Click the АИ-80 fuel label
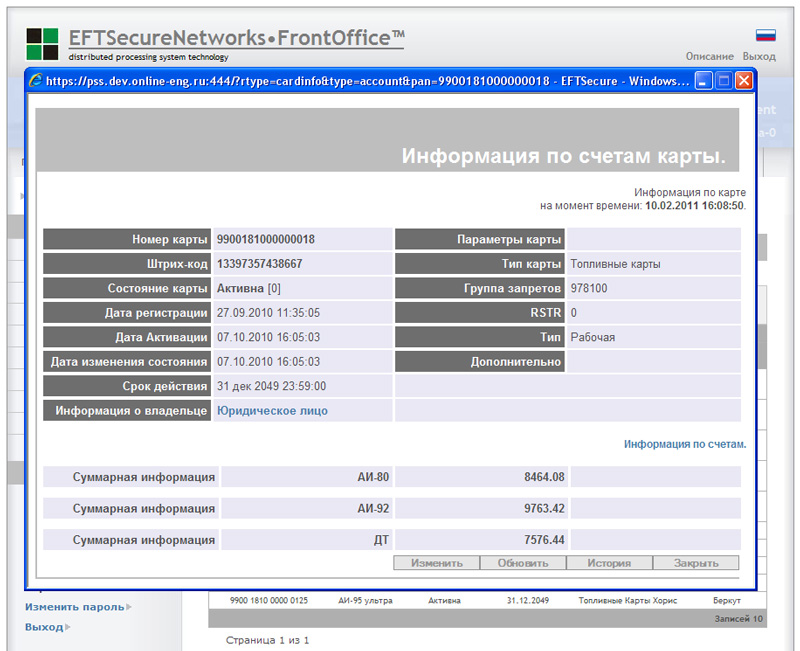The height and width of the screenshot is (651, 800). [x=373, y=477]
